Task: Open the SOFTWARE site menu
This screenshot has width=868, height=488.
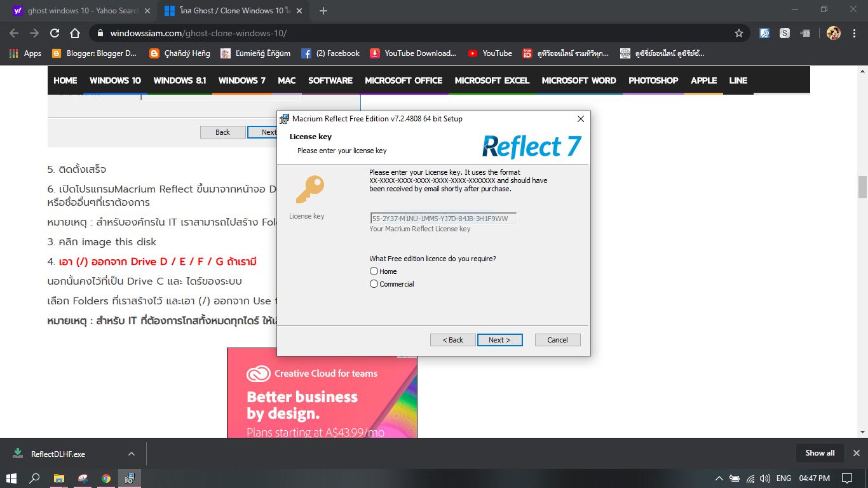Action: [330, 81]
